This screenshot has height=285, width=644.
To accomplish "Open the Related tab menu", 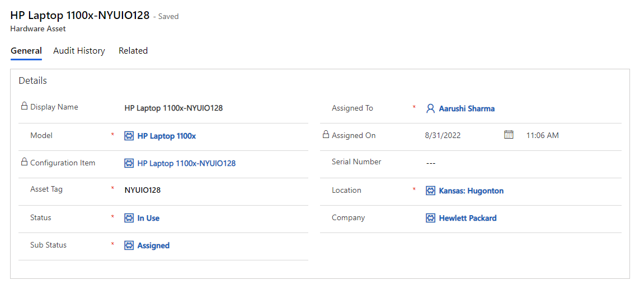I will [133, 51].
